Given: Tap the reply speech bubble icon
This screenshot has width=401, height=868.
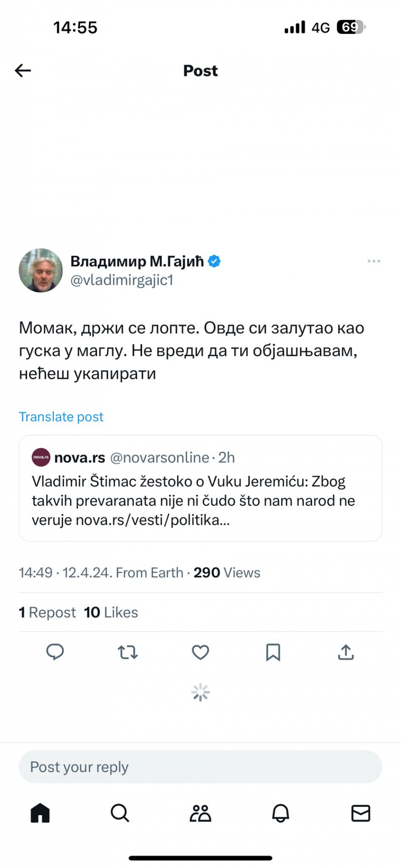Looking at the screenshot, I should point(55,652).
